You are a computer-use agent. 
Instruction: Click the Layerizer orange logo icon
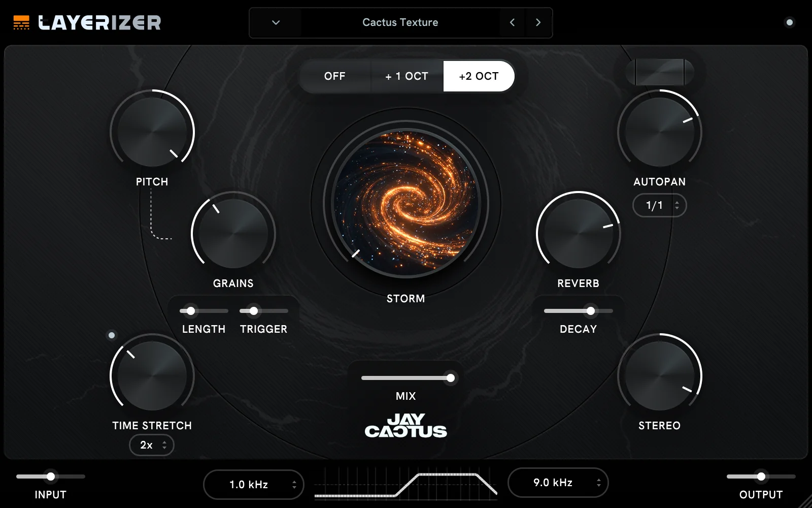[21, 22]
